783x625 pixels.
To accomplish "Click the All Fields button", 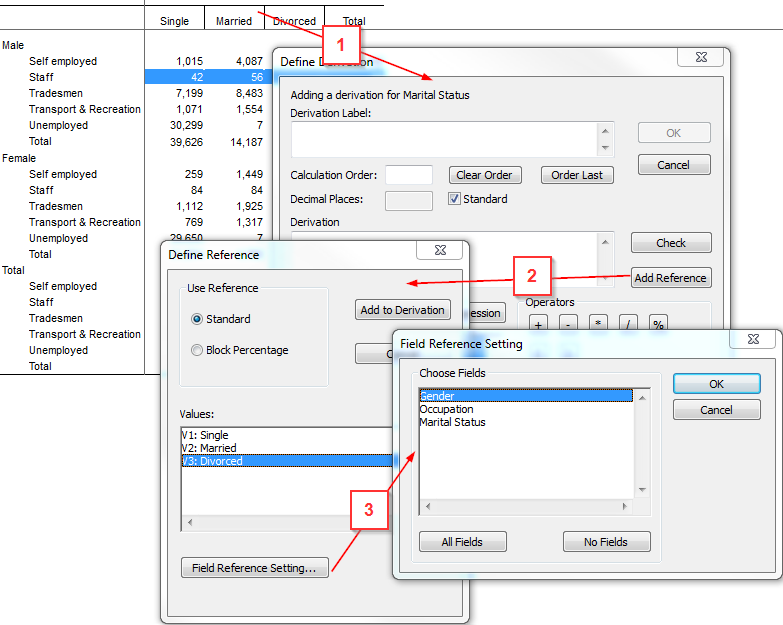I will tap(462, 542).
